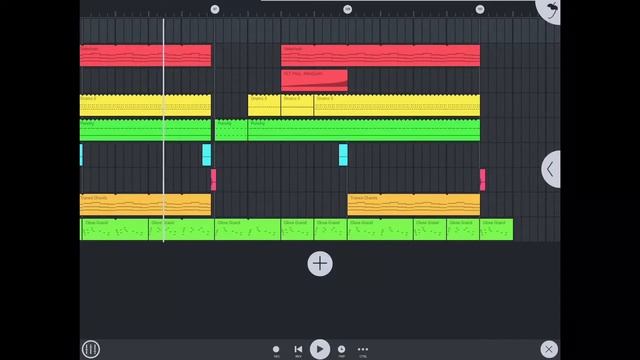Open the mixer channel rack icon
Image resolution: width=640 pixels, height=360 pixels.
[91, 349]
